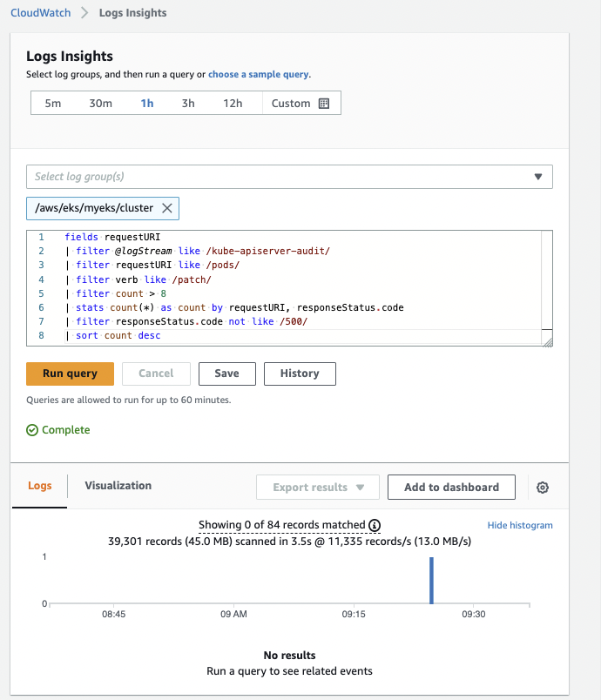Go to CloudWatch breadcrumb link
601x700 pixels.
click(x=41, y=13)
